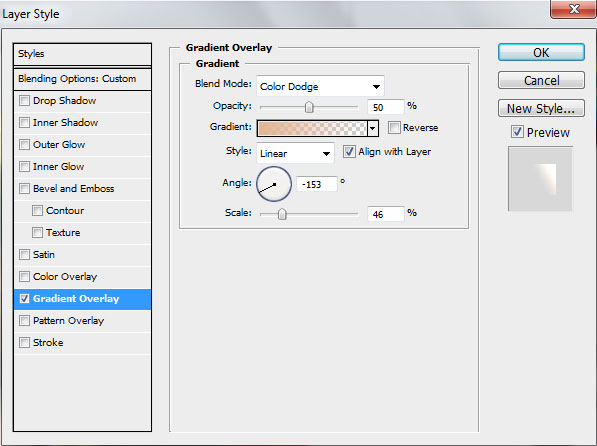Screen dimensions: 597x446
Task: Expand the gradient picker arrow
Action: 373,128
